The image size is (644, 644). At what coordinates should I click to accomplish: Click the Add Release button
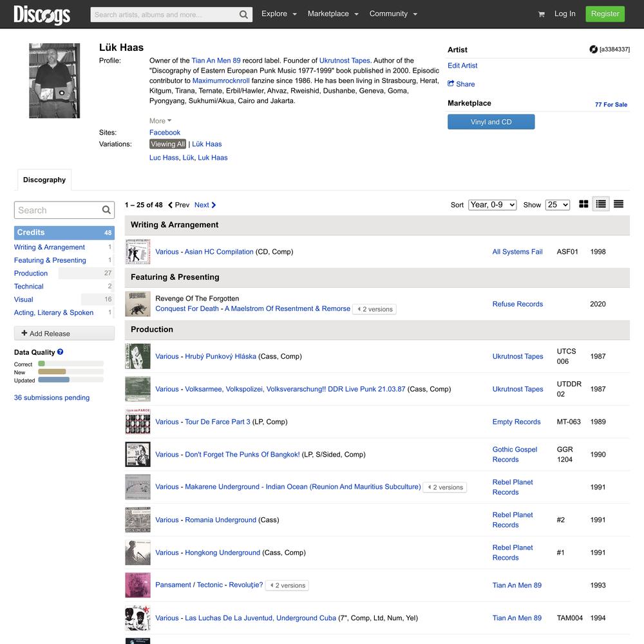click(x=64, y=334)
